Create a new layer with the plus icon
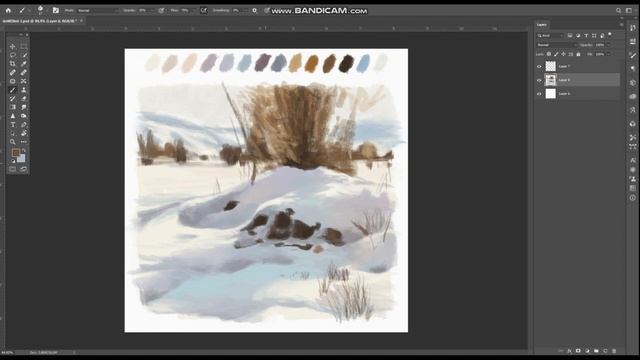 (x=605, y=351)
